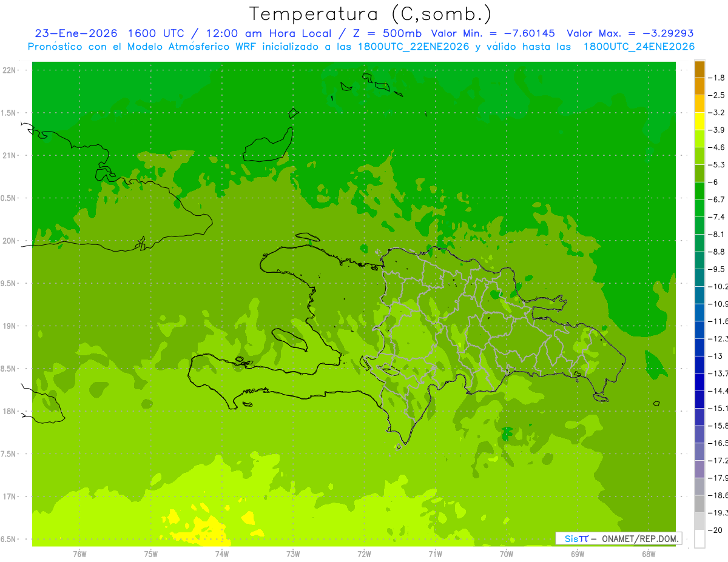Pick the yellow swatch between -3.2 and -3.9
Viewport: 728px width, 562px height.
tap(699, 121)
